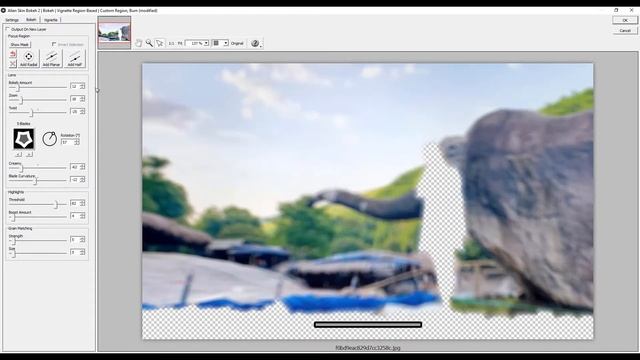Click the Grain Strength slider handle
This screenshot has height=360, width=640.
pos(13,241)
